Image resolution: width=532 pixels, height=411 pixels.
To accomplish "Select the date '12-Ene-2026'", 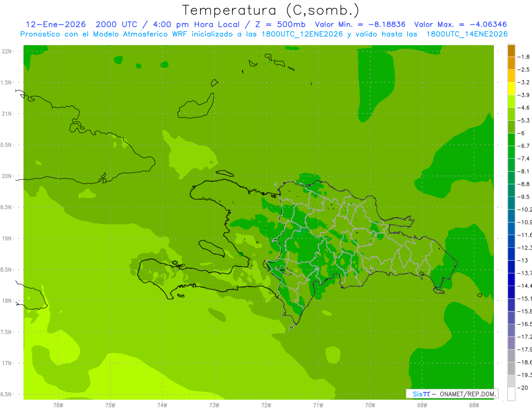I will (x=56, y=24).
